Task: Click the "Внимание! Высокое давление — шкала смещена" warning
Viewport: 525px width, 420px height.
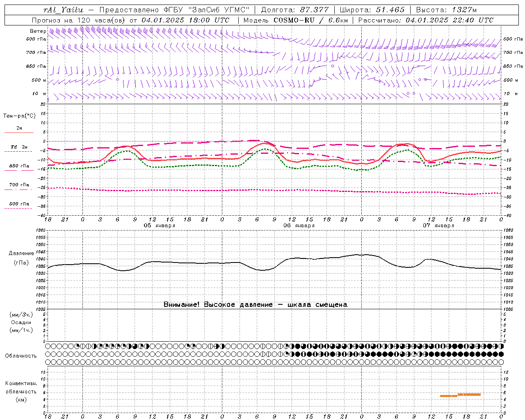Action: coord(256,305)
